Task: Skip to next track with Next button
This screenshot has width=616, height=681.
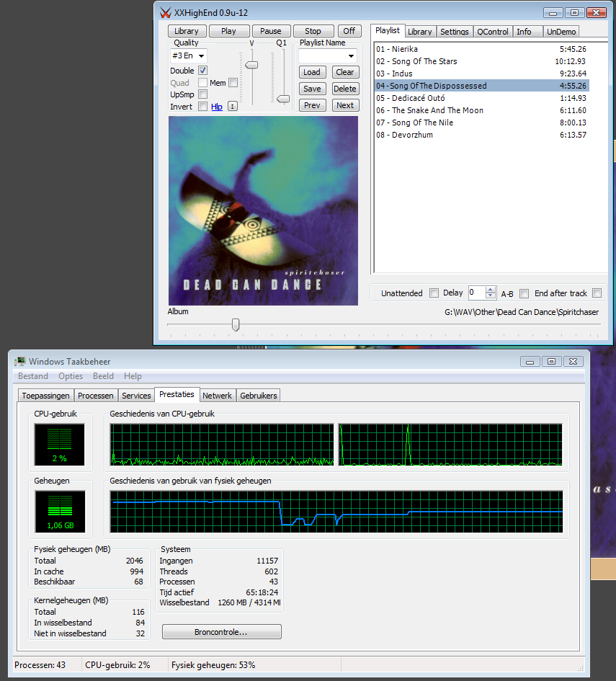Action: (345, 105)
